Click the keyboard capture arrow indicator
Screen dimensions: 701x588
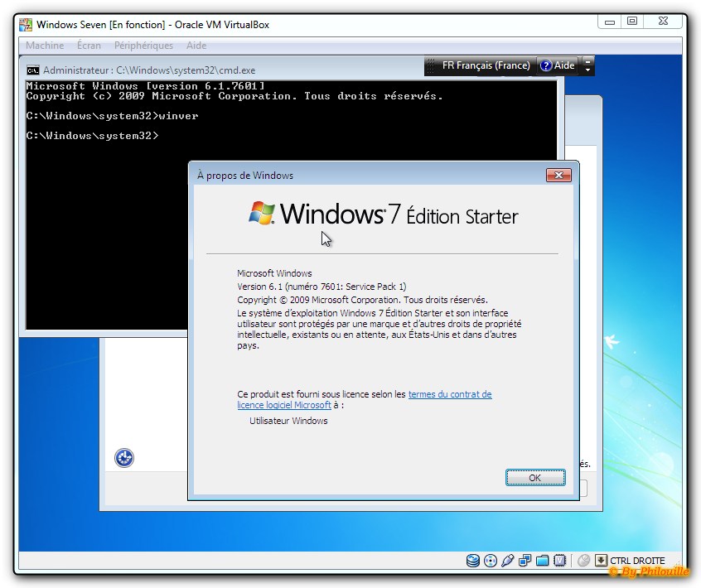tap(602, 561)
